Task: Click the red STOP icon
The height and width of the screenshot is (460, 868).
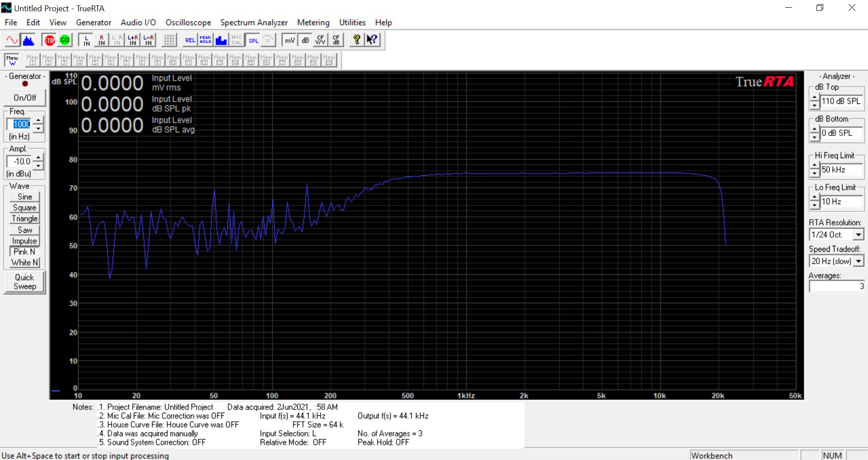Action: [x=49, y=40]
